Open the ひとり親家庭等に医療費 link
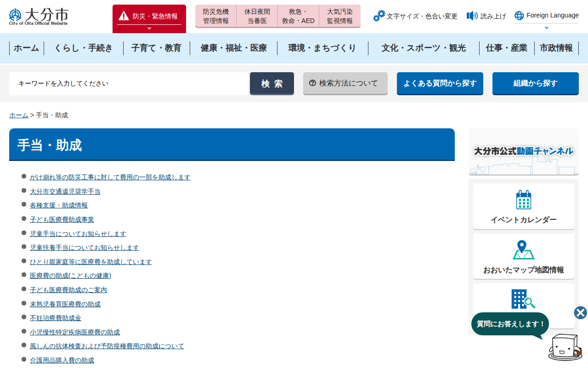The height and width of the screenshot is (368, 588). coord(91,262)
